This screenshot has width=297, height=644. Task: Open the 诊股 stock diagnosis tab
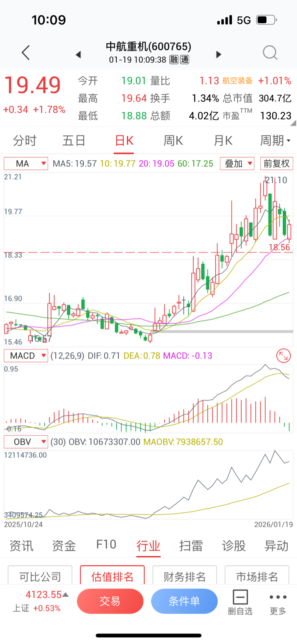(x=234, y=546)
